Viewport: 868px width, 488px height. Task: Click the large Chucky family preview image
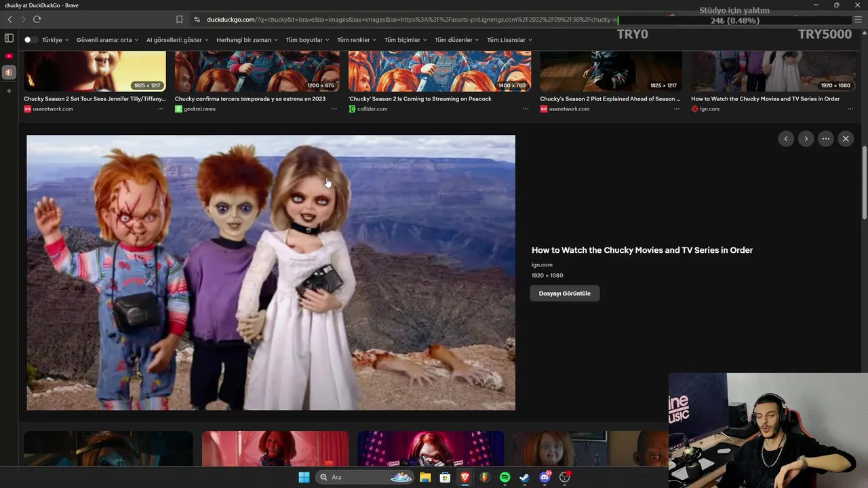tap(271, 272)
